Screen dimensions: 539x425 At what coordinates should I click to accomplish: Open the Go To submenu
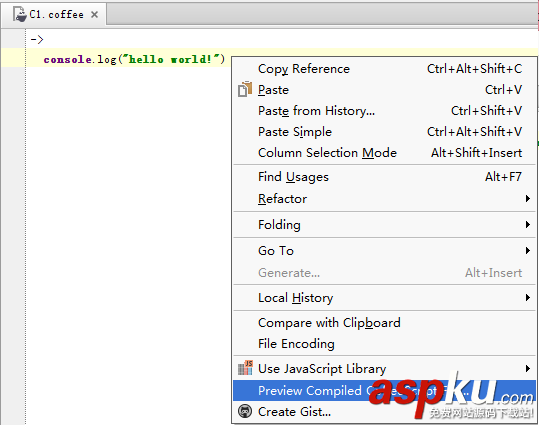[x=385, y=251]
